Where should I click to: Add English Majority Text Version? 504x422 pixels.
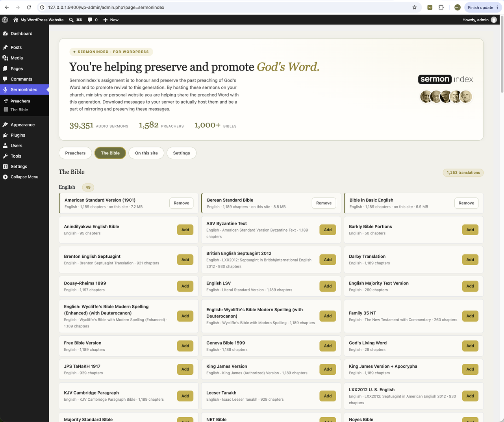(470, 286)
